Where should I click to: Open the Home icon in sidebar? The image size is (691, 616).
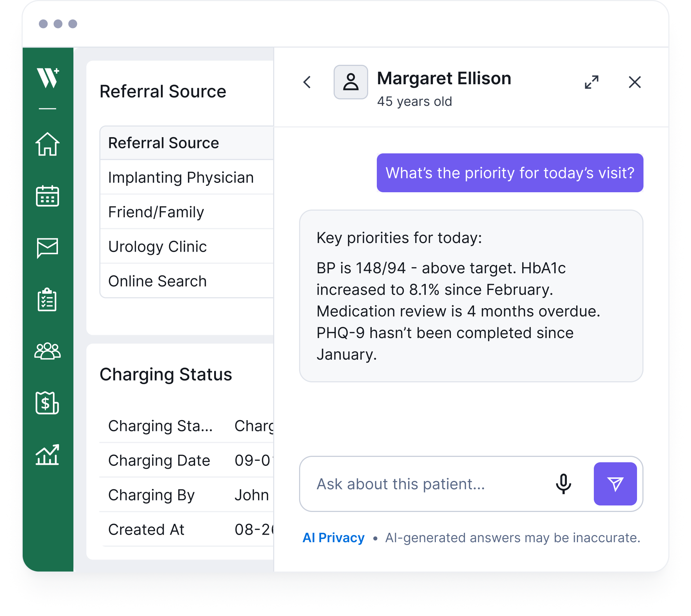click(48, 144)
